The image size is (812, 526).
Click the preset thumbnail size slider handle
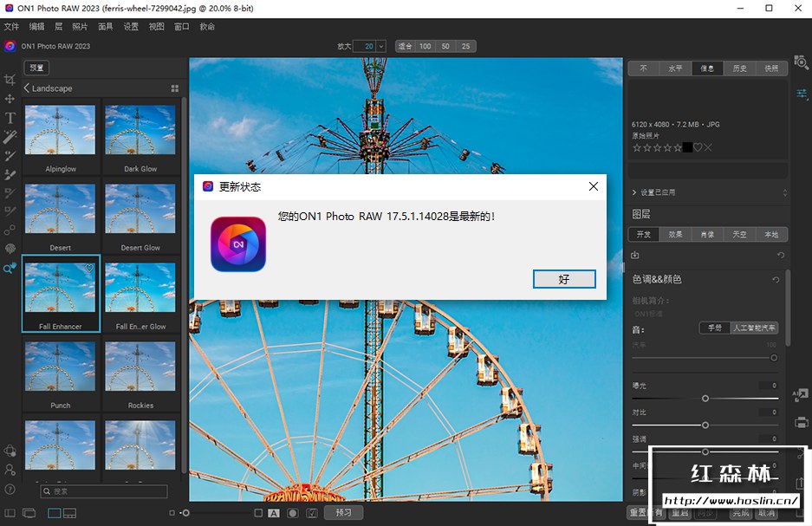[185, 513]
